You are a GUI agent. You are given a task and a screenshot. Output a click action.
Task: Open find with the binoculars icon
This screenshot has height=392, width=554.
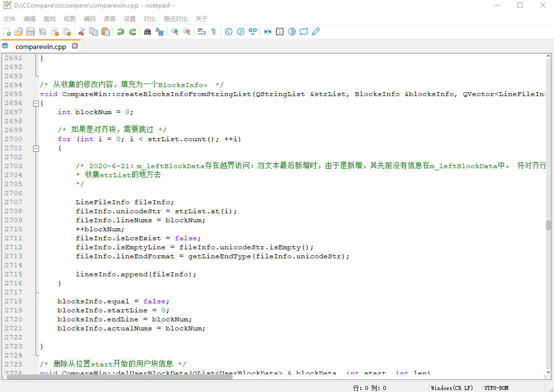148,32
